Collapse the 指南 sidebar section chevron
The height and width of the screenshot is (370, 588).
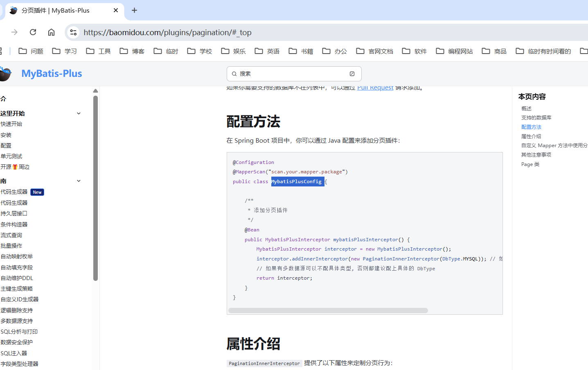pos(79,181)
